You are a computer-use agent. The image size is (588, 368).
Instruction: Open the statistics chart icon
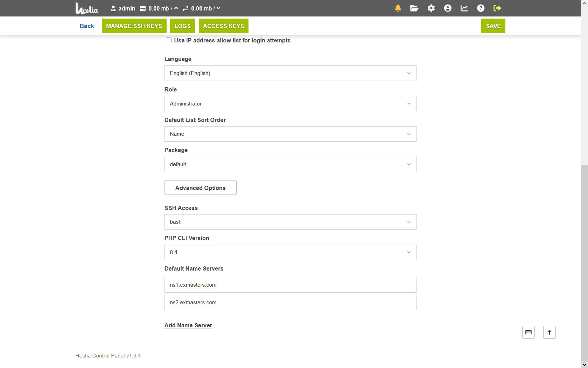(464, 8)
